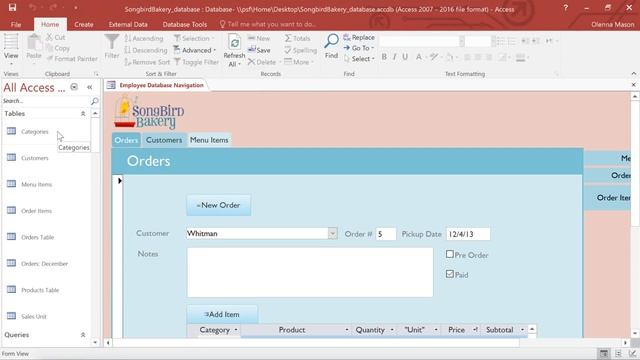Image resolution: width=640 pixels, height=360 pixels.
Task: Click Toggle Filter
Action: pos(196,62)
